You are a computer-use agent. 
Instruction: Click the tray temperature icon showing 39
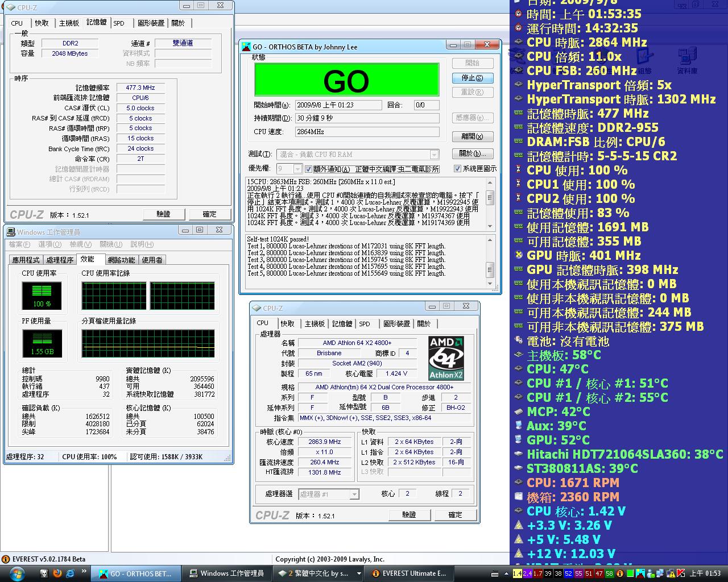tap(548, 573)
